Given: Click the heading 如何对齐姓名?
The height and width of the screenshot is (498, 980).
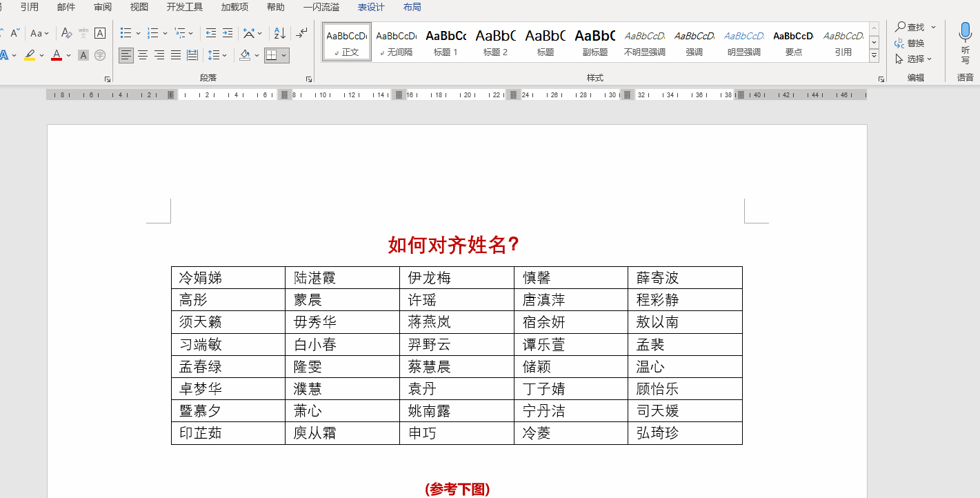Looking at the screenshot, I should coord(454,245).
